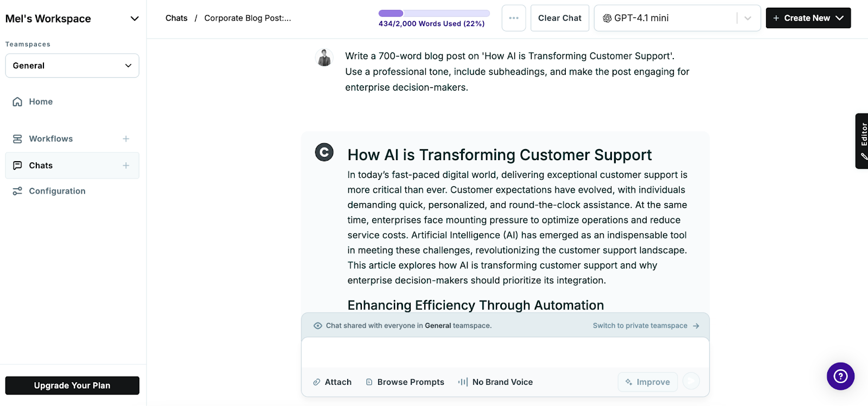Switch to private teamspace
This screenshot has height=406, width=868.
(646, 326)
